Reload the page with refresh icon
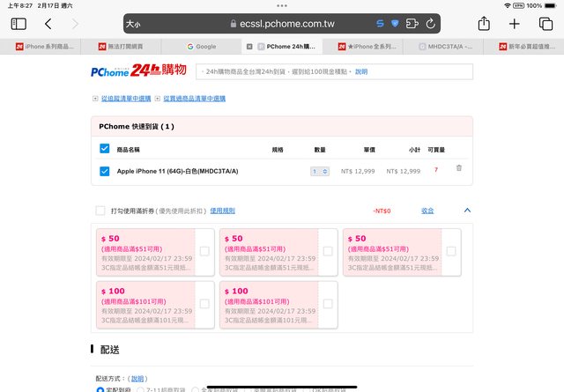Screen dimensions: 564x392 coord(431,24)
